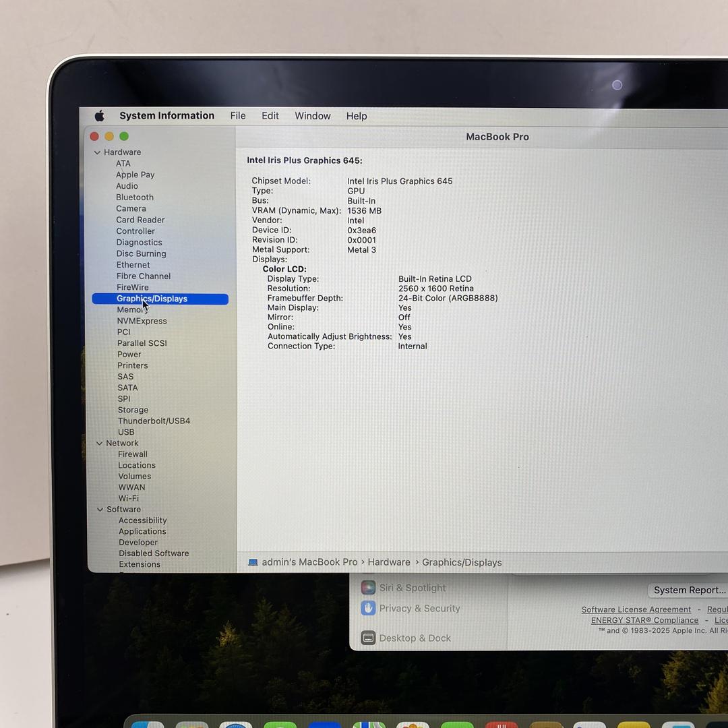Open the Window menu
728x728 pixels.
point(313,116)
